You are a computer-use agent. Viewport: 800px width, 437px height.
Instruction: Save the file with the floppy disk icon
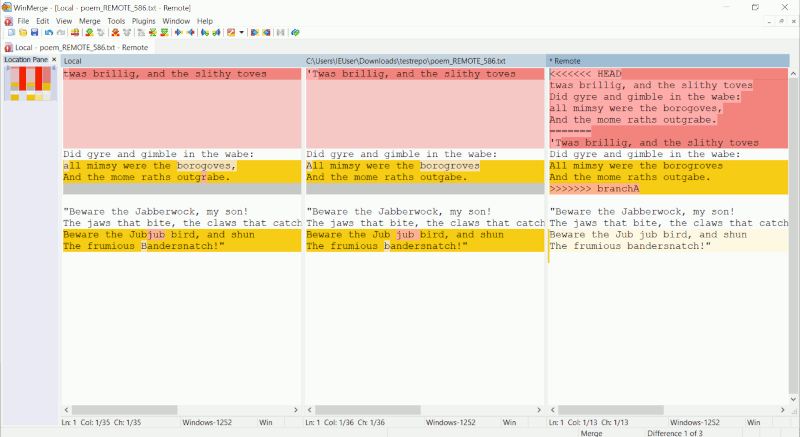click(x=34, y=32)
